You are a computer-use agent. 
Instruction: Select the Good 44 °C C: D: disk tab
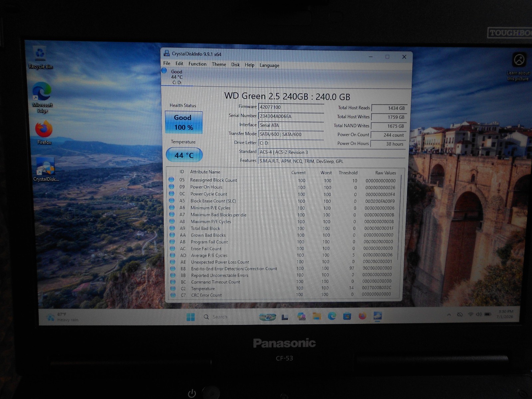pos(176,77)
